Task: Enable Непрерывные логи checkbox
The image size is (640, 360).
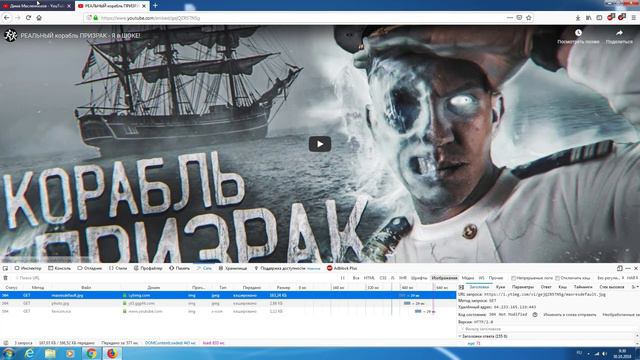Action: 513,278
